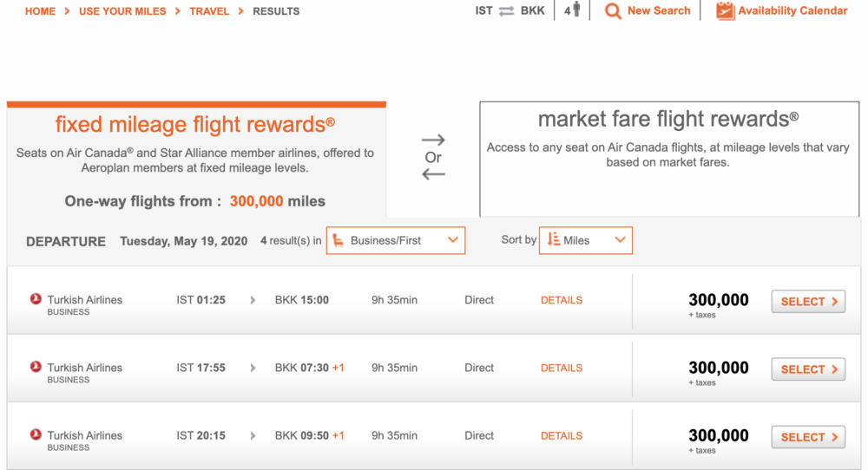View DETAILS for the 01:25 departure flight
Image resolution: width=868 pixels, height=470 pixels.
[562, 300]
